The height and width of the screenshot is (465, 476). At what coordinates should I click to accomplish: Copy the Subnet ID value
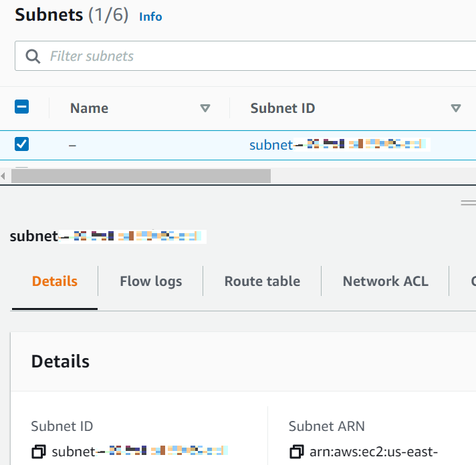click(x=39, y=452)
